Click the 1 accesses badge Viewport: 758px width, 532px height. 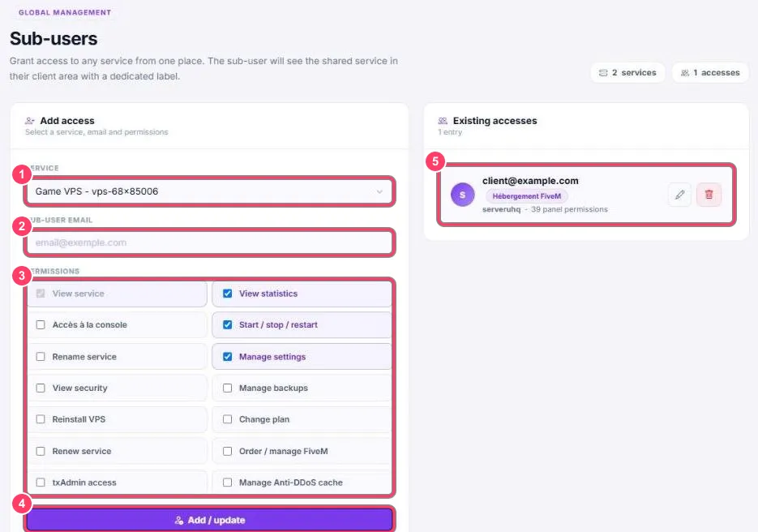[710, 73]
